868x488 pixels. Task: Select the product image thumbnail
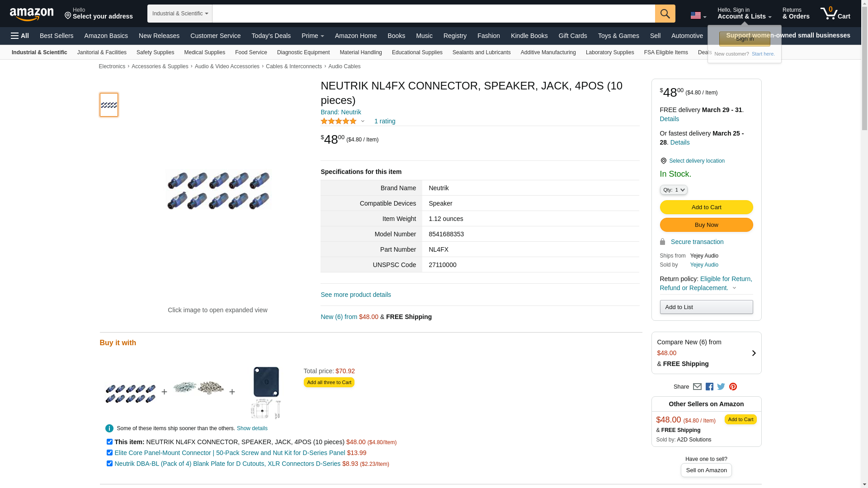point(109,105)
